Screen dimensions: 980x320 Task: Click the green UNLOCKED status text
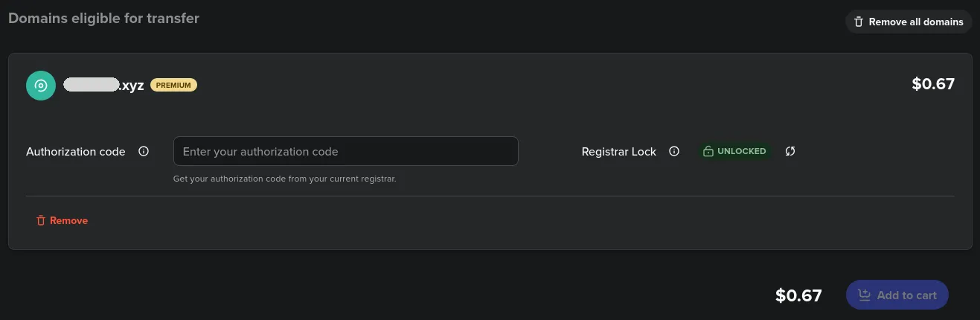pyautogui.click(x=741, y=151)
